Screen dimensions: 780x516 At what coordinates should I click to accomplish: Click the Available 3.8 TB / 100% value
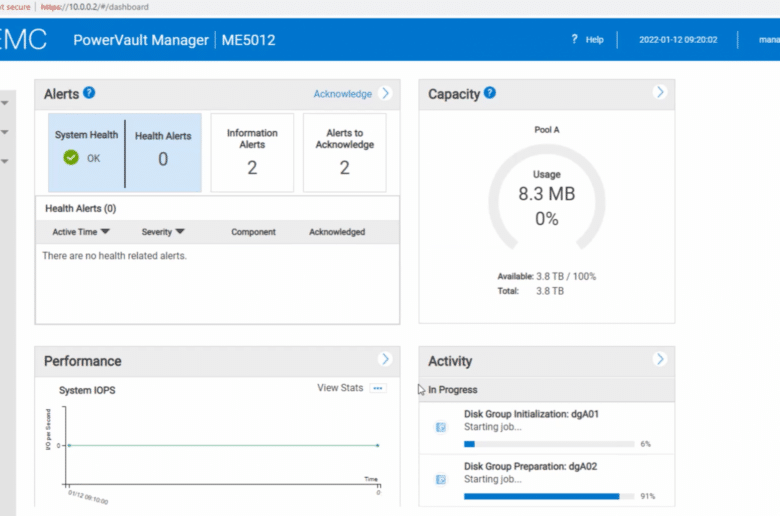(566, 276)
